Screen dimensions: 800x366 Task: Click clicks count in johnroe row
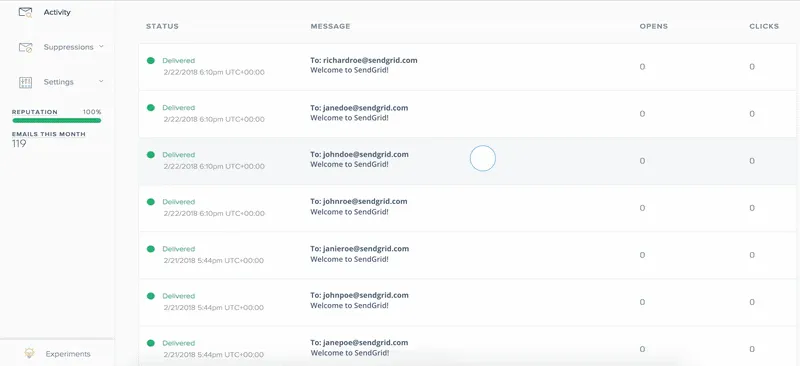pos(752,208)
